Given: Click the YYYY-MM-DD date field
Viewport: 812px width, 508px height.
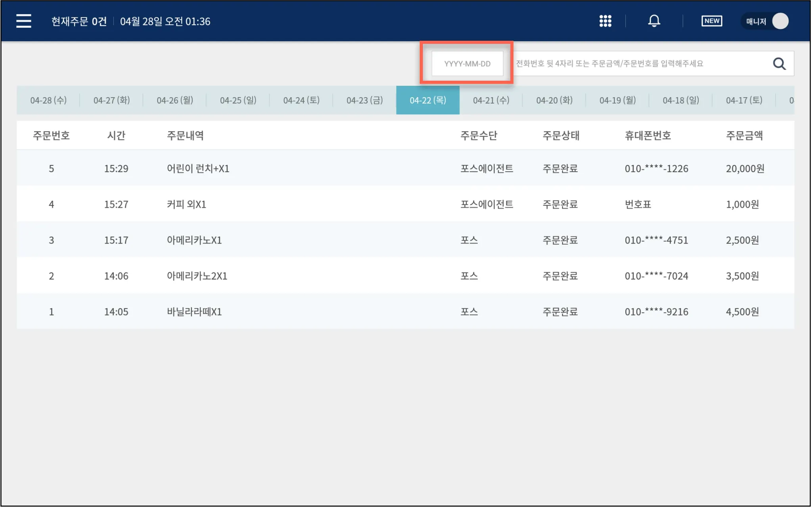Looking at the screenshot, I should coord(467,63).
